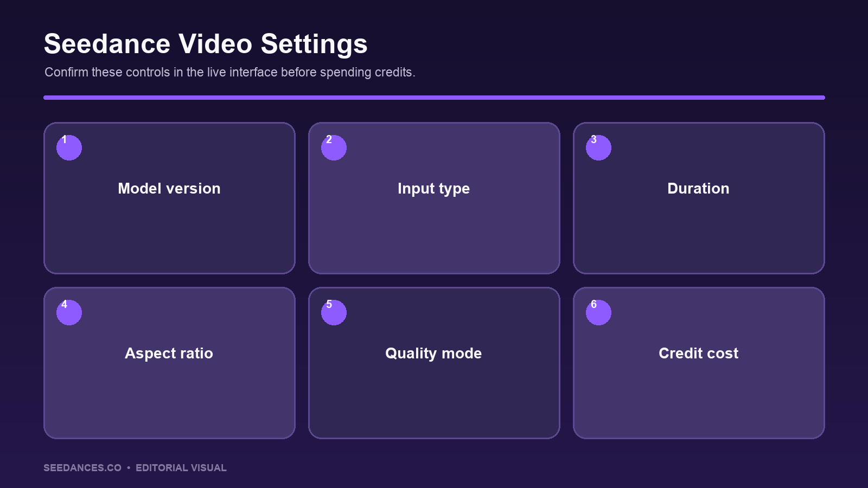Select the "Model version" label
The height and width of the screenshot is (488, 868).
tap(169, 189)
